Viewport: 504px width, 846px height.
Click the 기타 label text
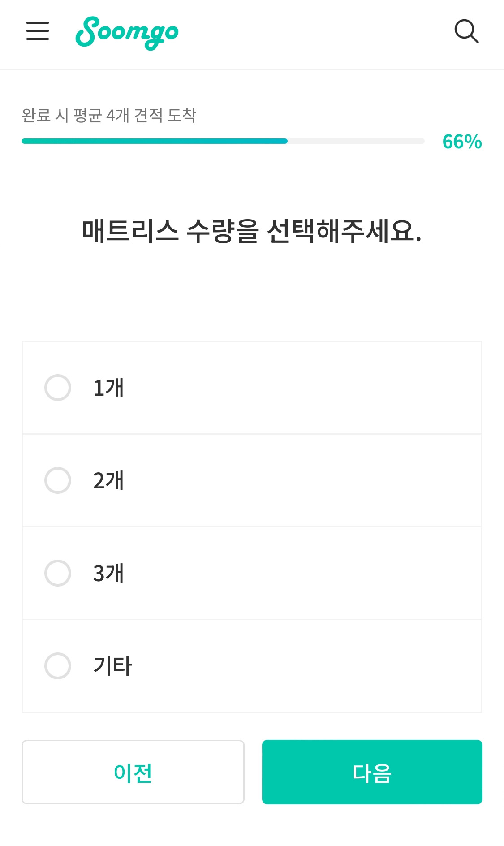coord(112,666)
